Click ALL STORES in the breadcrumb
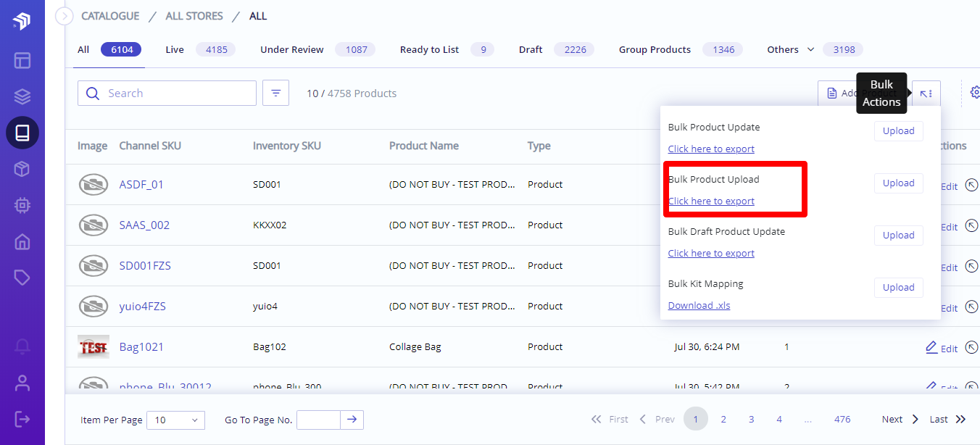 (194, 16)
